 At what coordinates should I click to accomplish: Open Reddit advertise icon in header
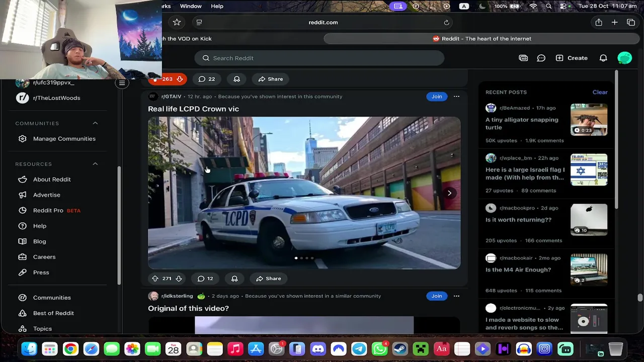pyautogui.click(x=523, y=58)
